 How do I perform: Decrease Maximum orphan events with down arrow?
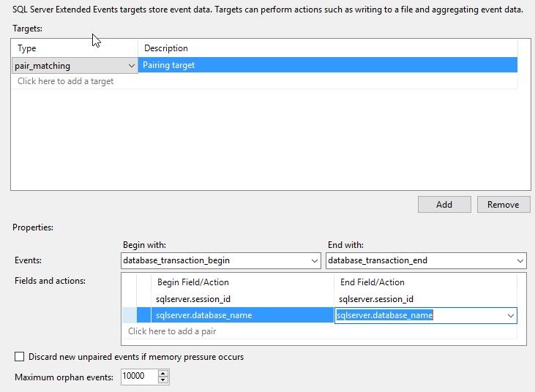coord(163,380)
